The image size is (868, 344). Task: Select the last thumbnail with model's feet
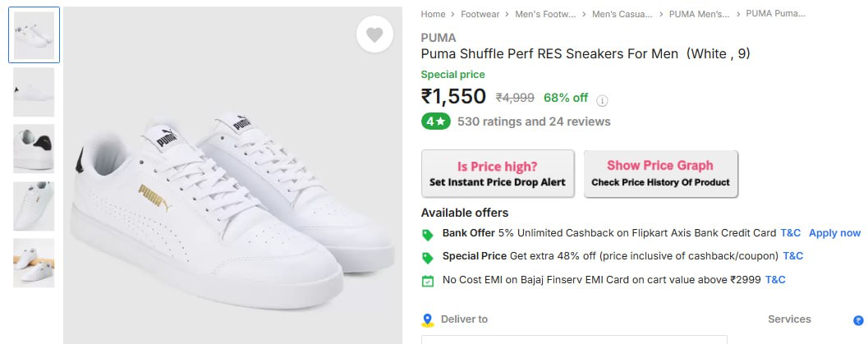(34, 263)
